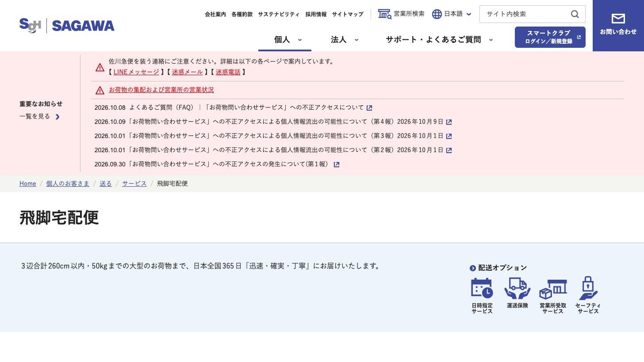Open サステナビリティ in top menu
644x362 pixels.
[x=279, y=14]
